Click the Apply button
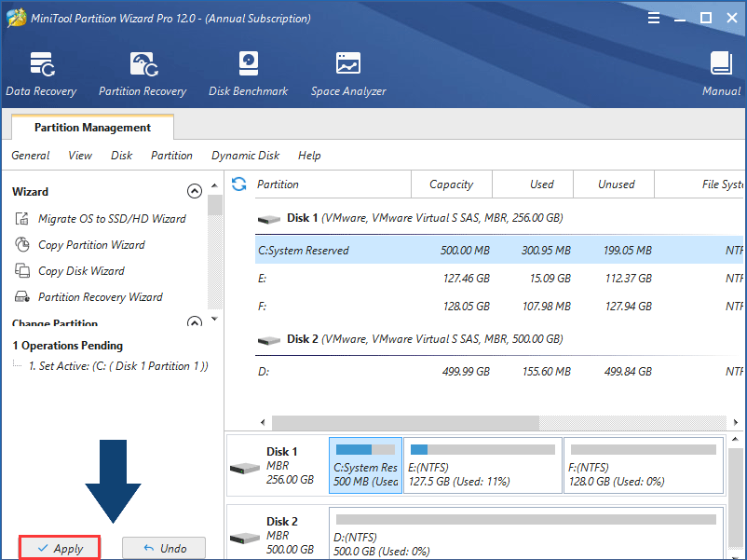The height and width of the screenshot is (560, 747). (59, 547)
